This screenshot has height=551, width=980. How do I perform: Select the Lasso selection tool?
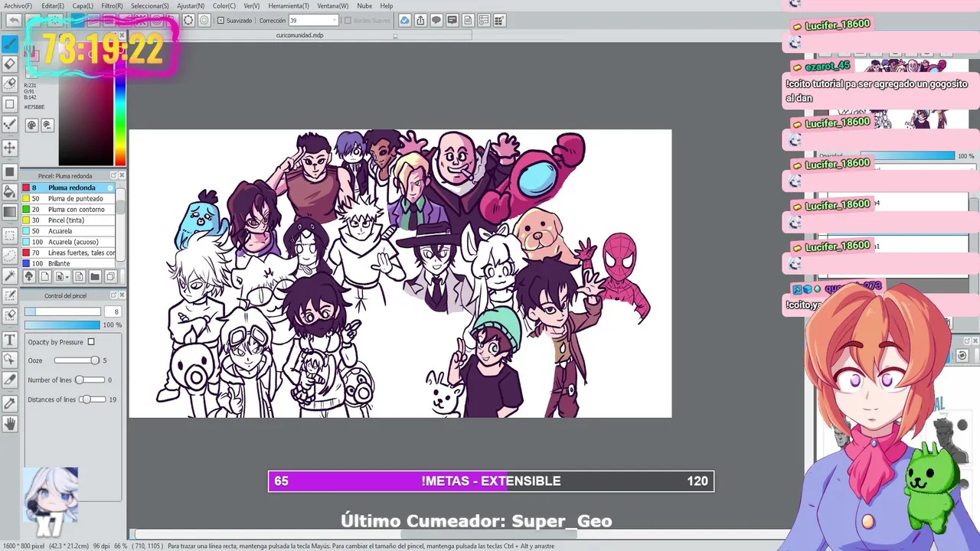(10, 256)
